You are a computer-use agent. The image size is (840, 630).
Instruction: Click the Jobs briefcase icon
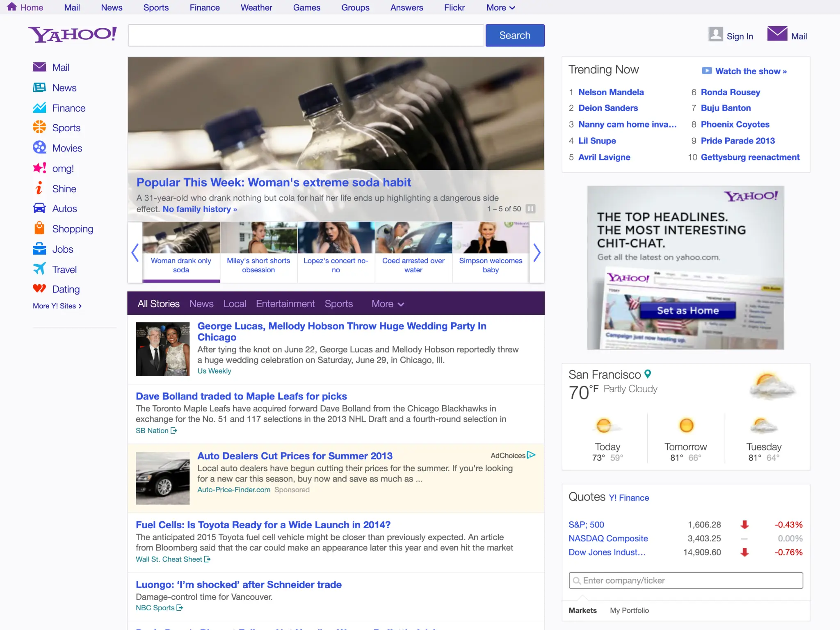(x=39, y=249)
